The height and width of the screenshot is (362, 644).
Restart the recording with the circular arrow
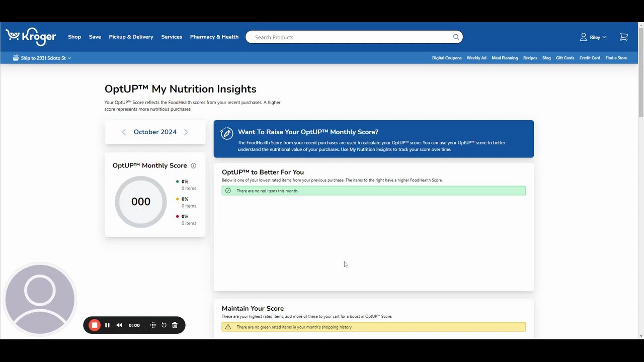coord(164,325)
